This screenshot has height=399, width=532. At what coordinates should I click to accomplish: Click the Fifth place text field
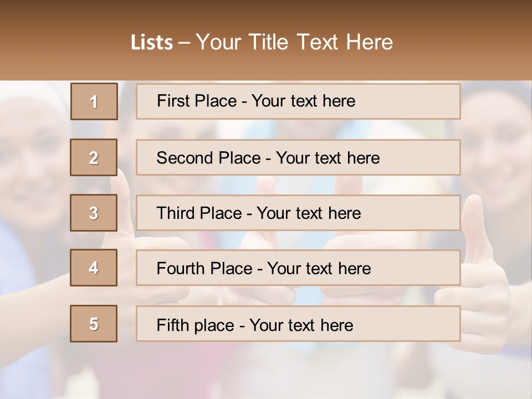[298, 324]
